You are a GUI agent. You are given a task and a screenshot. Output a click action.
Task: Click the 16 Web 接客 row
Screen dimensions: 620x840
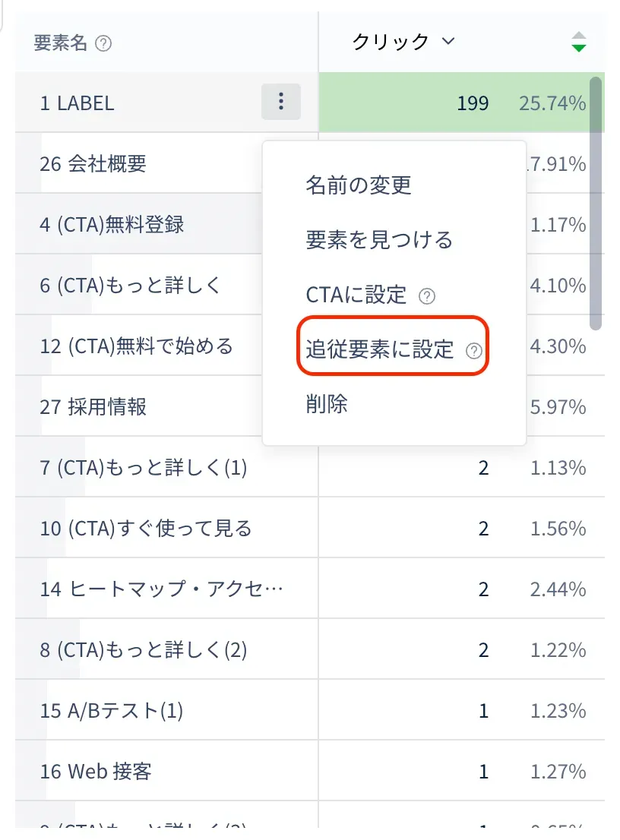[x=96, y=772]
